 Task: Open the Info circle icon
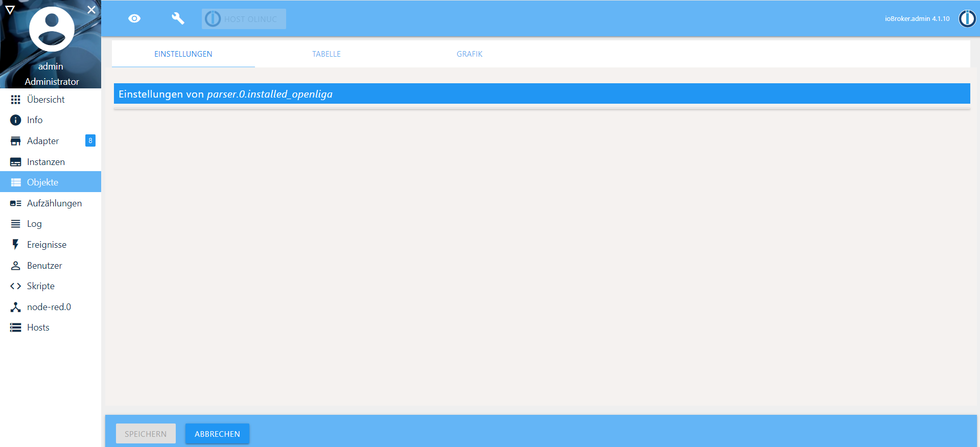tap(16, 120)
